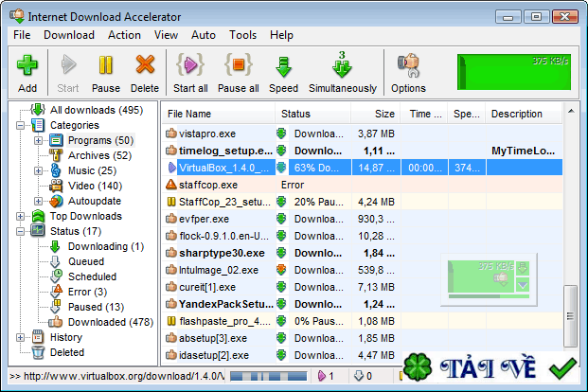Select the Paused (13) status filter
The image size is (588, 392).
[x=96, y=307]
